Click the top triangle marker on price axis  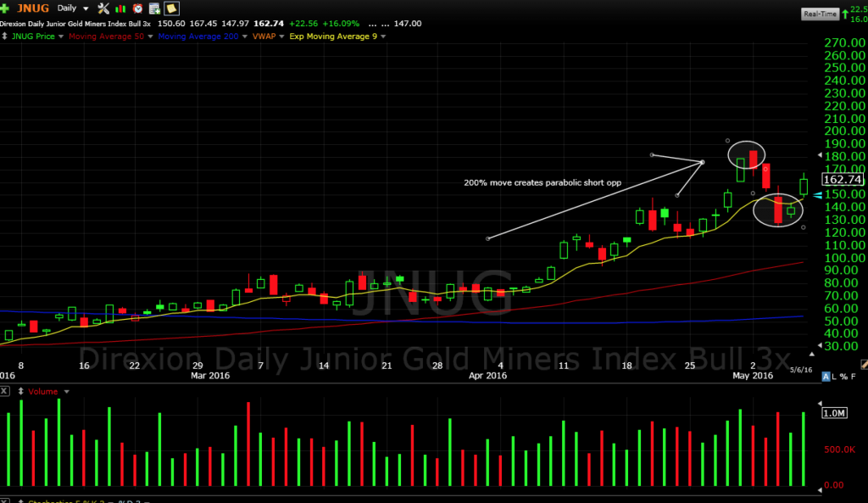[x=820, y=156]
